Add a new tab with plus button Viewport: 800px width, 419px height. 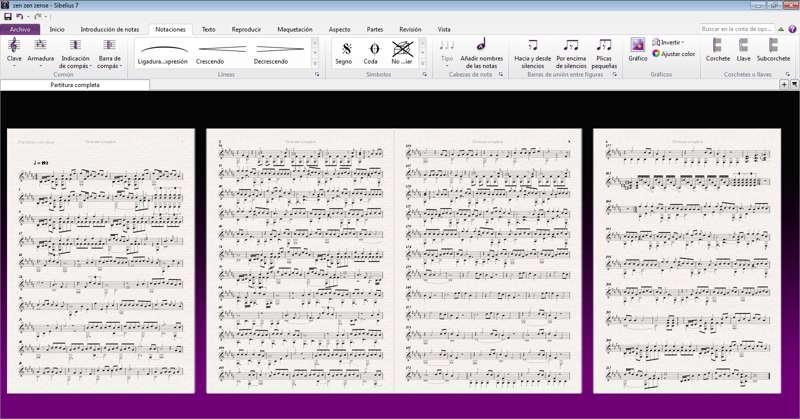[x=784, y=85]
